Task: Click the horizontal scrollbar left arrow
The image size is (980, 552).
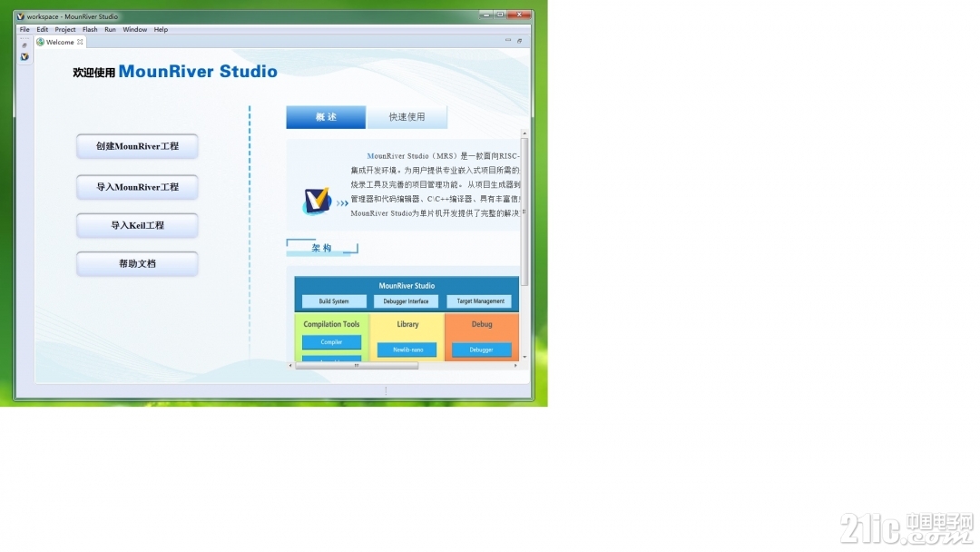Action: point(290,366)
